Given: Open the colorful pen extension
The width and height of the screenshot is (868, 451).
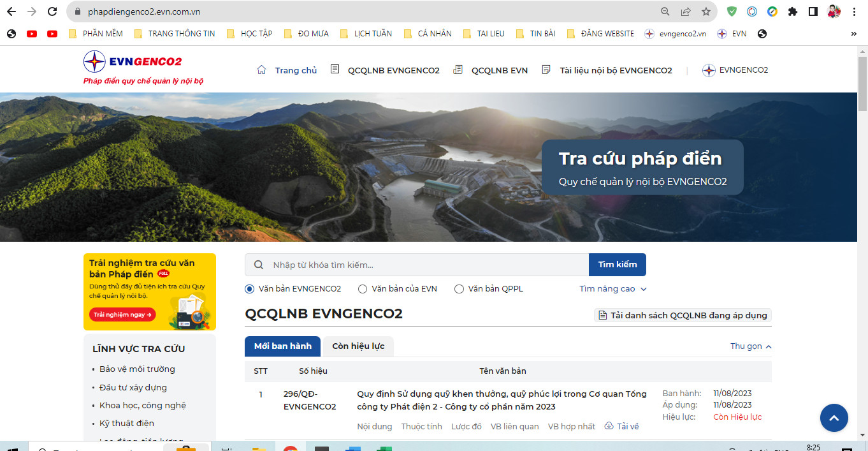Looking at the screenshot, I should 772,11.
